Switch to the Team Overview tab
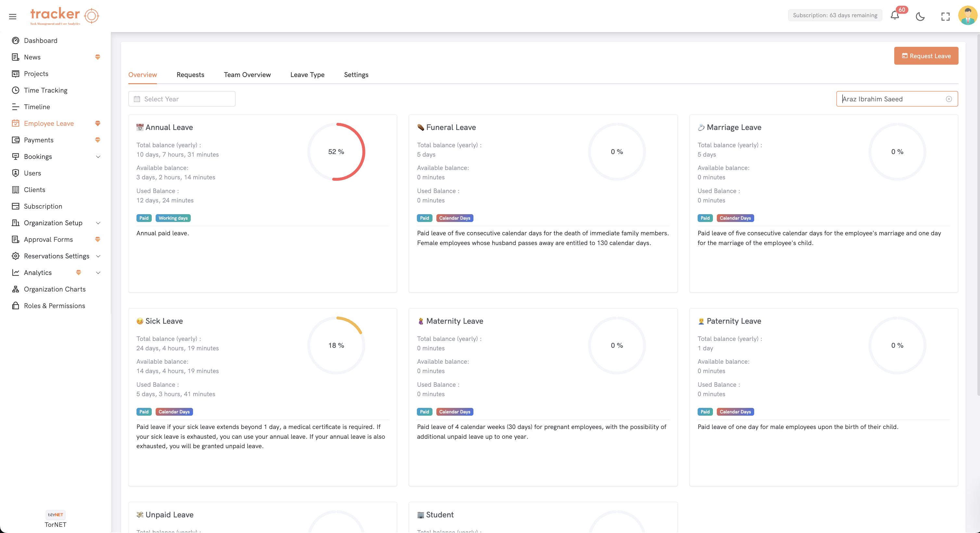Image resolution: width=980 pixels, height=533 pixels. [247, 74]
